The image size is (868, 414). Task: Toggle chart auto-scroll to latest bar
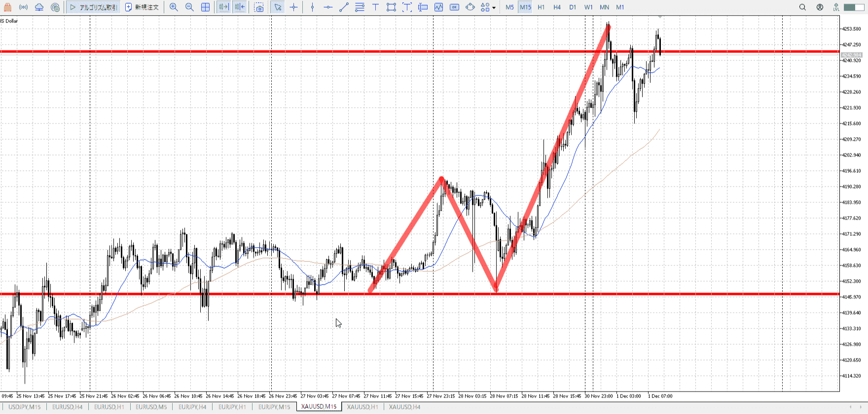[x=223, y=7]
